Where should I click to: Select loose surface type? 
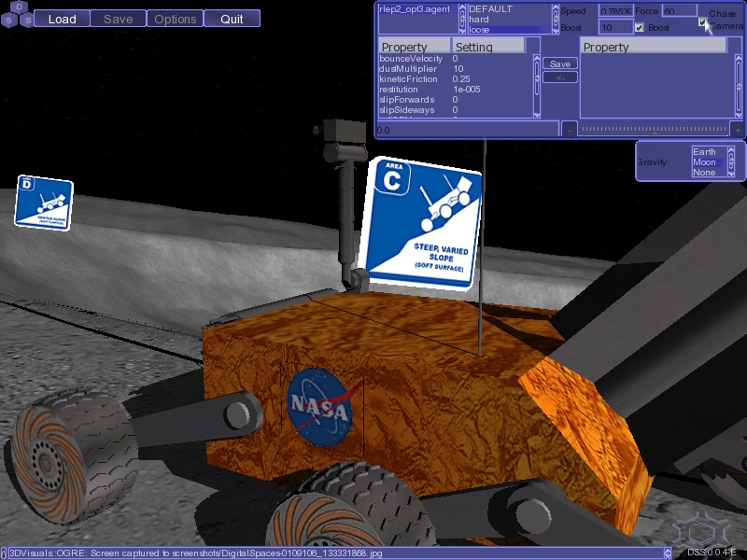point(510,30)
